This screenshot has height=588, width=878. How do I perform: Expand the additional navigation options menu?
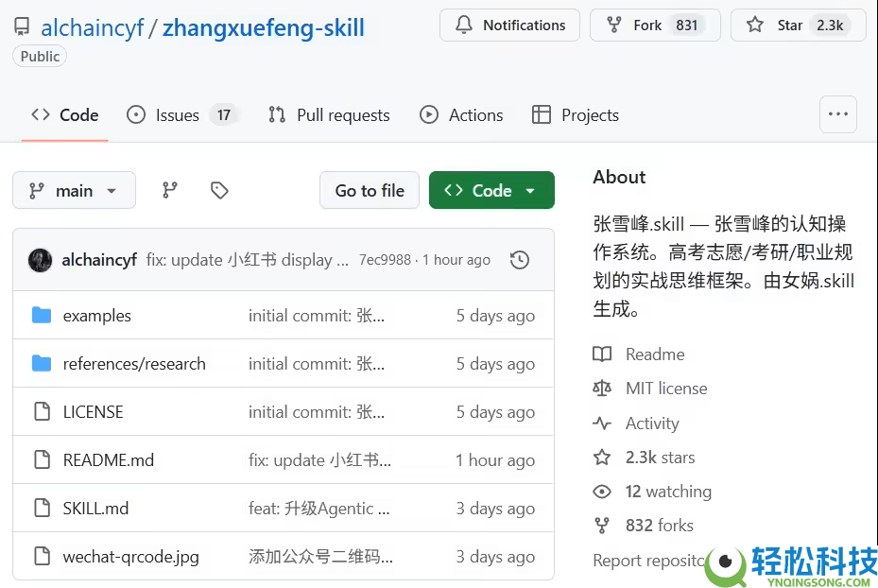click(x=837, y=114)
